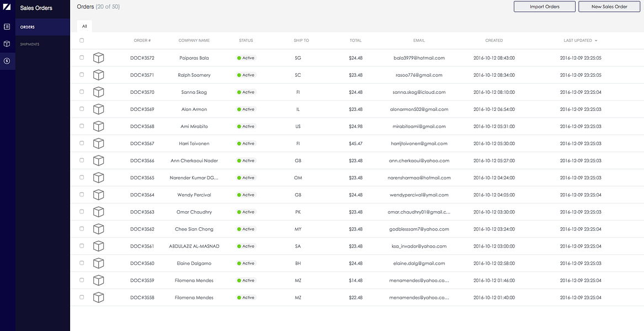This screenshot has height=331, width=644.
Task: Click the box icon for order DOC#3568
Action: pos(98,126)
